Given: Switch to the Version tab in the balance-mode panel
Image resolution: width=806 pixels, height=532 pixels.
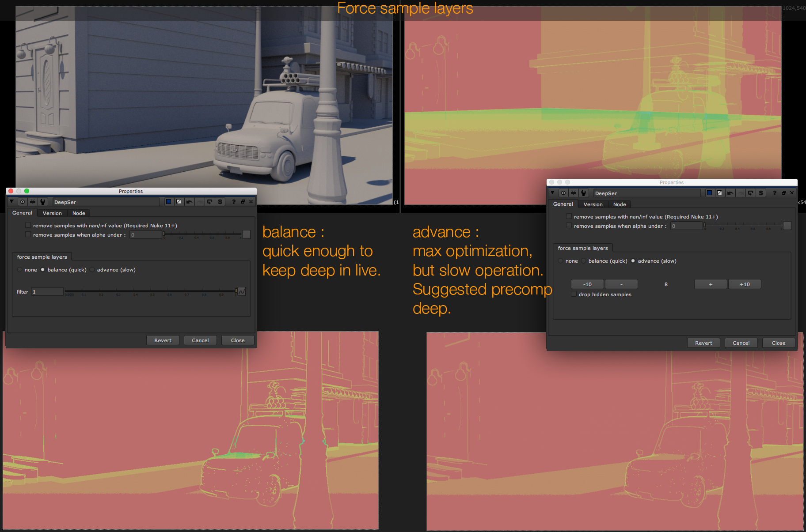Looking at the screenshot, I should (52, 213).
